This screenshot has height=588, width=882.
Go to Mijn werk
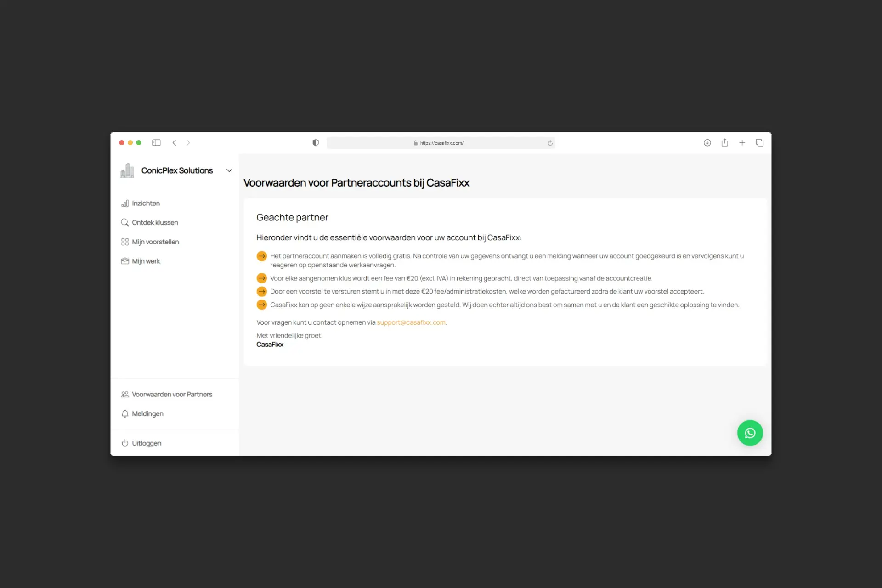click(x=146, y=261)
